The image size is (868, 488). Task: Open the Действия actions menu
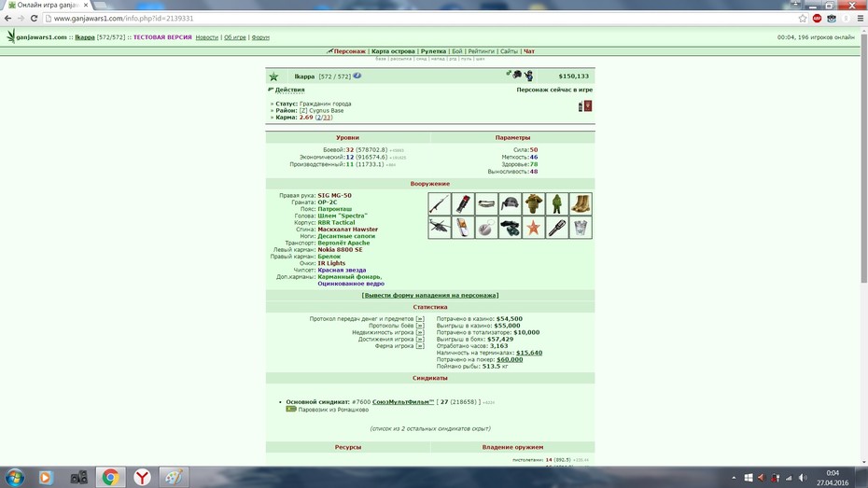point(289,90)
